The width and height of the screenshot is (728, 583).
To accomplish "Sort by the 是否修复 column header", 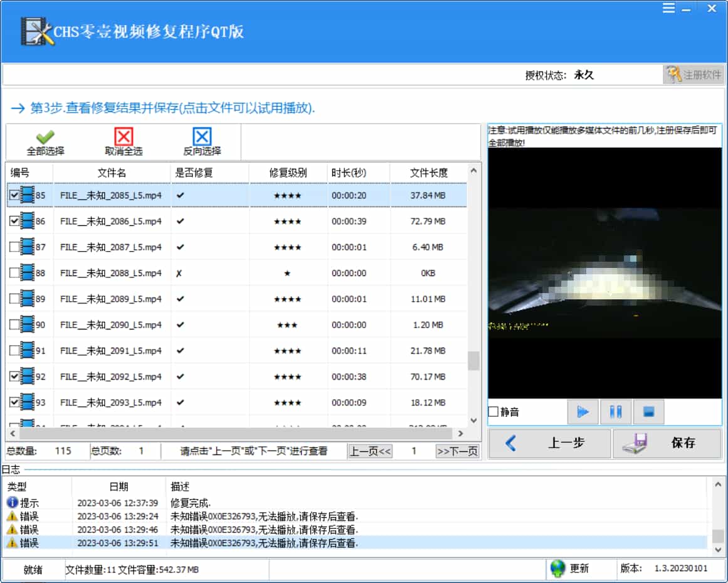I will coord(210,173).
